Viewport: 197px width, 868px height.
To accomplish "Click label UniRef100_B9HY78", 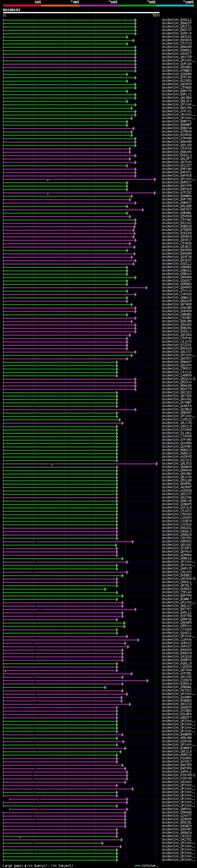I will [x=177, y=91].
